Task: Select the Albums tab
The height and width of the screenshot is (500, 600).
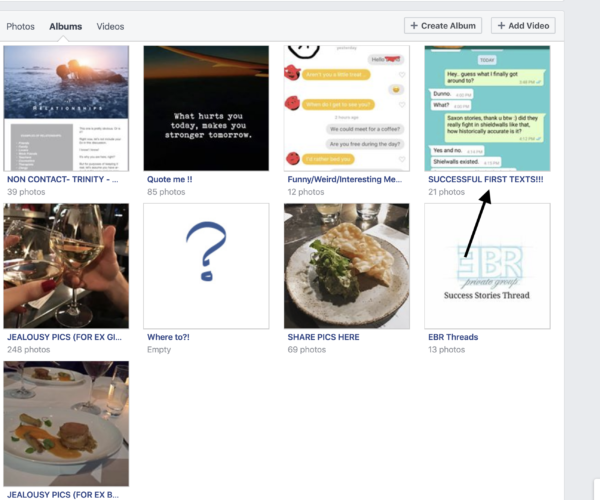Action: (65, 26)
